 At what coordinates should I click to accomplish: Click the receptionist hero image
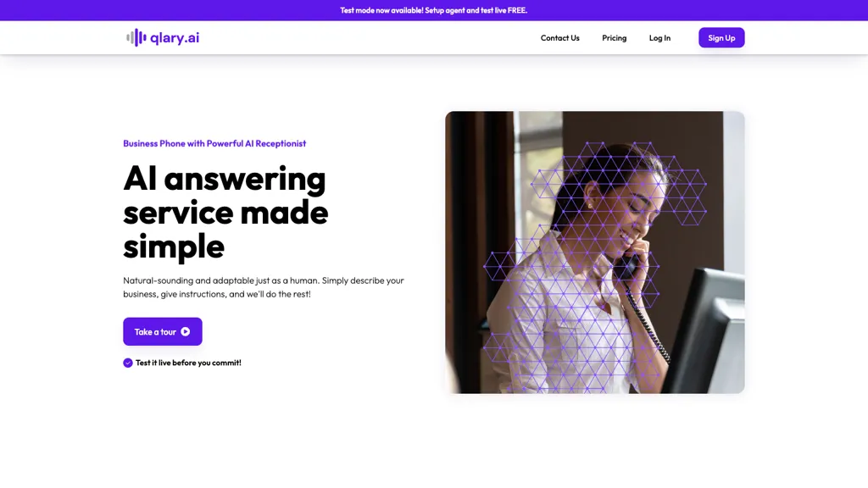coord(594,252)
